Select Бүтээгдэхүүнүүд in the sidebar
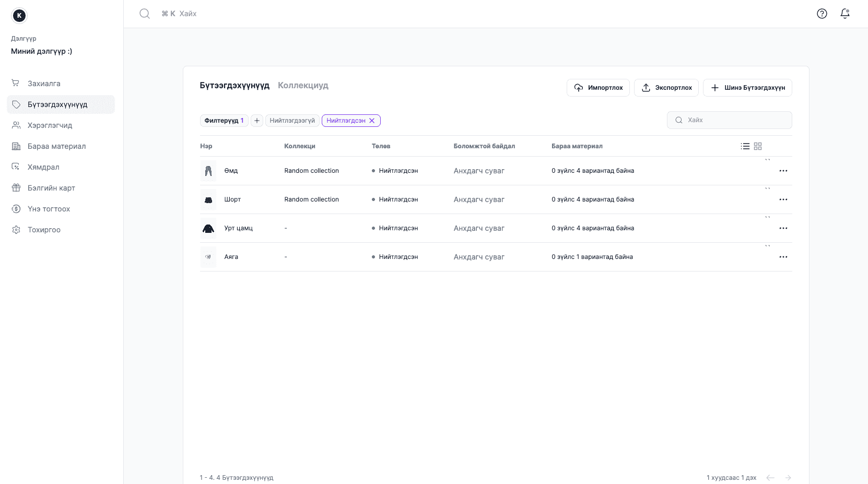The image size is (868, 484). coord(61,104)
